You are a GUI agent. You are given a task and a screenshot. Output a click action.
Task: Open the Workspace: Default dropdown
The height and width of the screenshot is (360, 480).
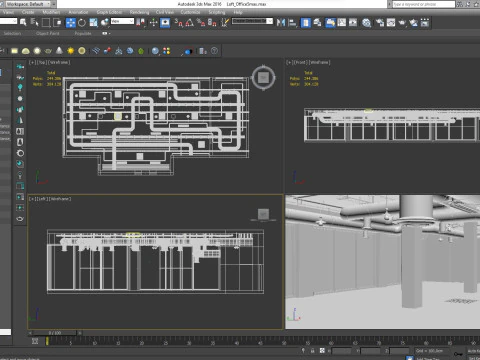[x=28, y=4]
